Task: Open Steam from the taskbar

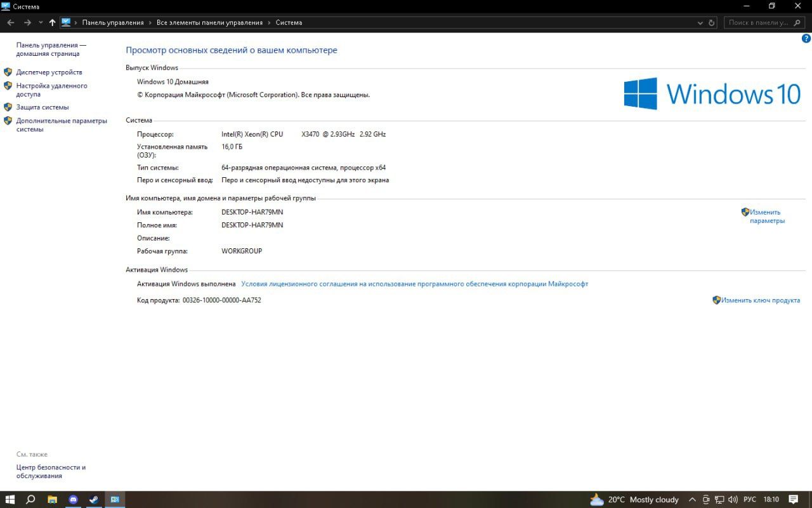Action: [x=94, y=500]
